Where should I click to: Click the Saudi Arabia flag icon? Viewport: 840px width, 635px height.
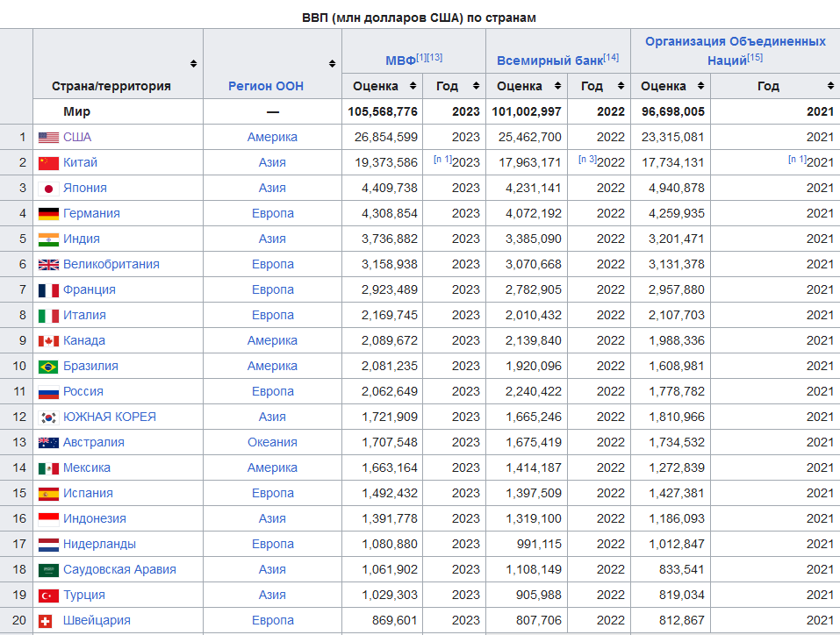point(48,570)
